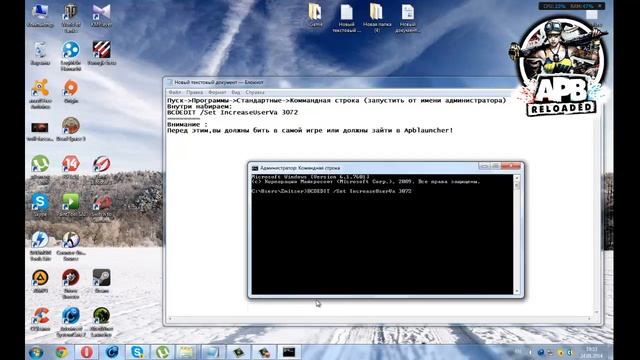Open the Вид menu in Notepad
Image resolution: width=640 pixels, height=360 pixels.
236,93
